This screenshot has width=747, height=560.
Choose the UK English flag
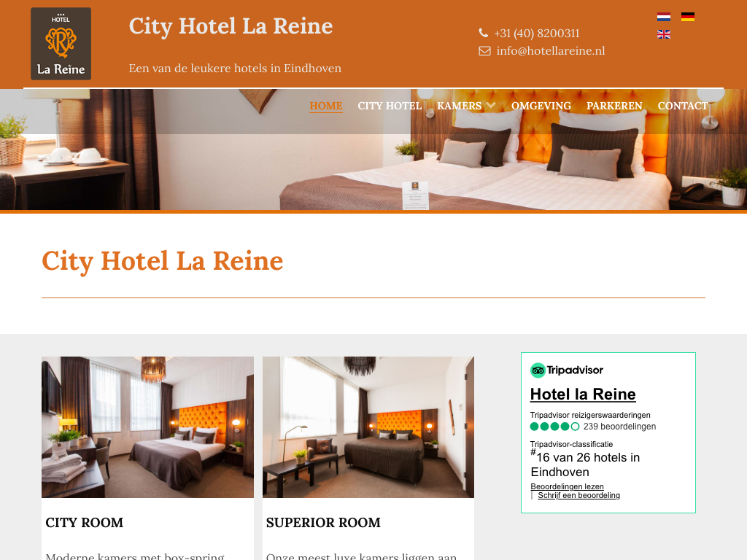tap(664, 34)
